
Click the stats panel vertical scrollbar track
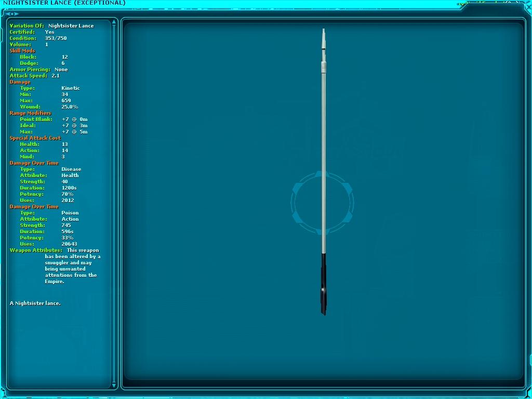114,204
